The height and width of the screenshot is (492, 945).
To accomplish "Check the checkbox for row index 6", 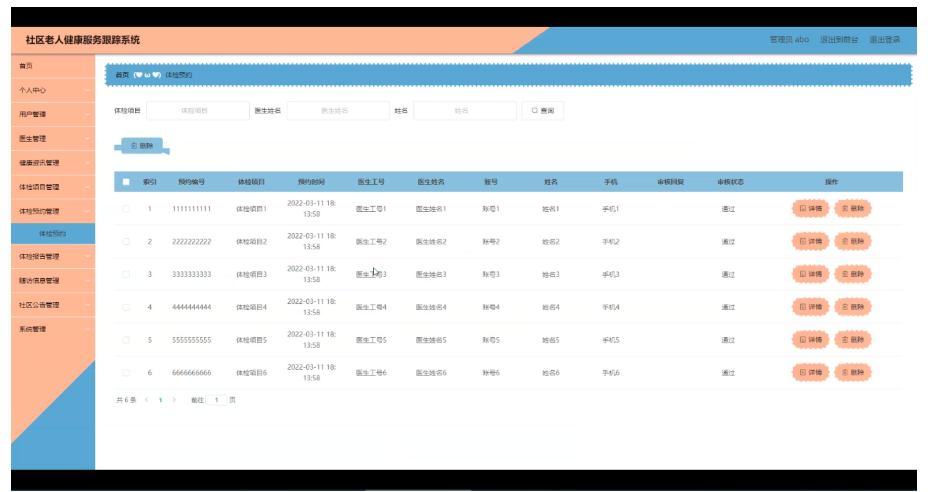I will (126, 373).
